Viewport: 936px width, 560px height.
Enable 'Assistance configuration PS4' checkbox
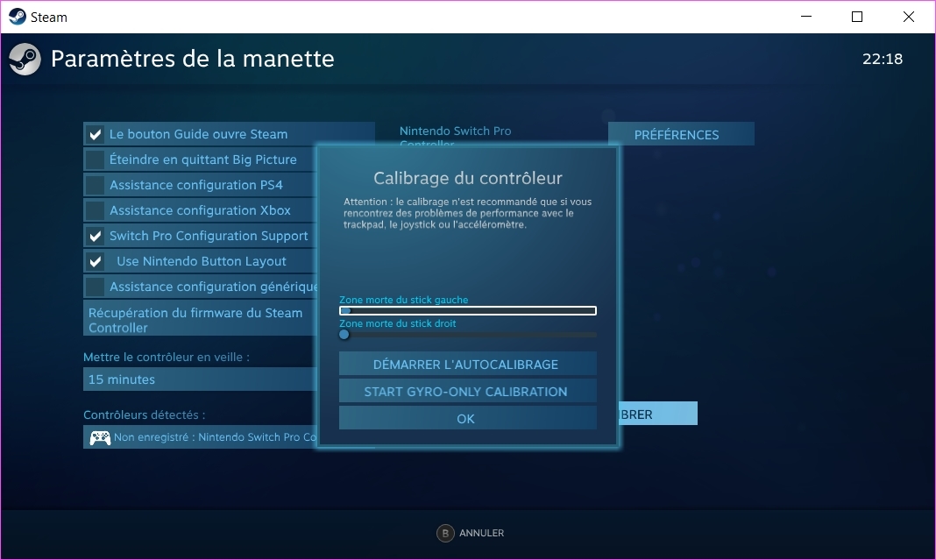click(95, 185)
